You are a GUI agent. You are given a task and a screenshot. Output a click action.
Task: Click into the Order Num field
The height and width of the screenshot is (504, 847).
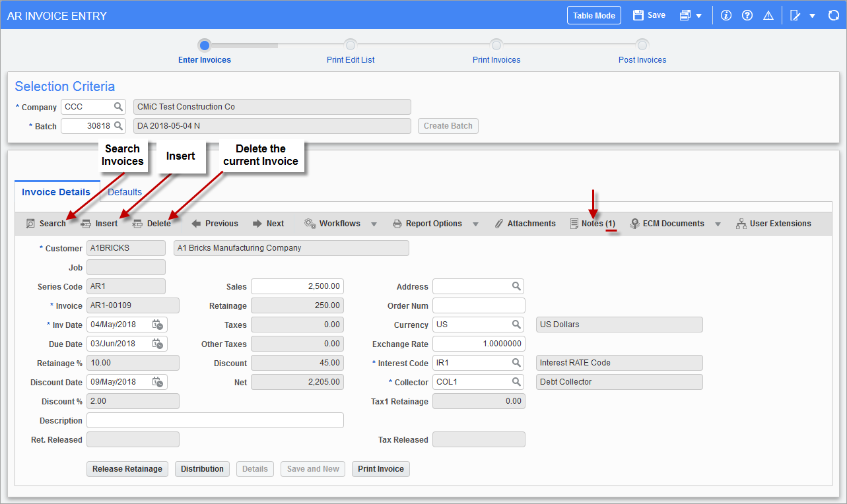tap(479, 305)
